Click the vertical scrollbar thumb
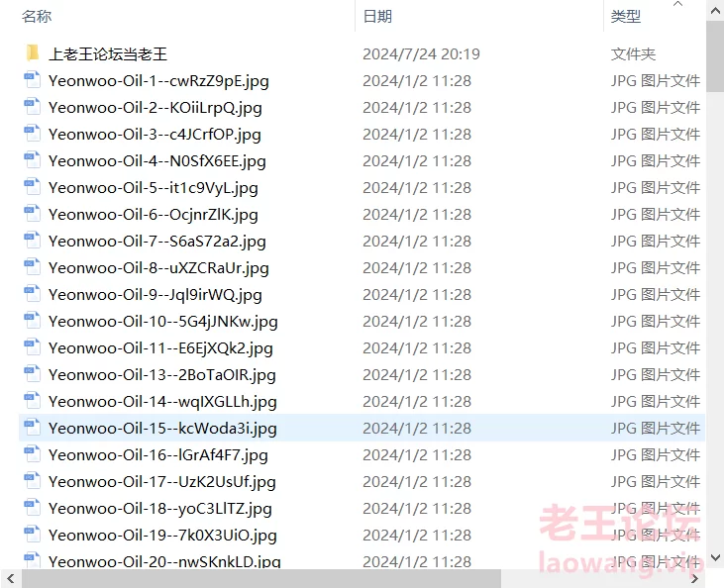The image size is (724, 588). tap(715, 56)
